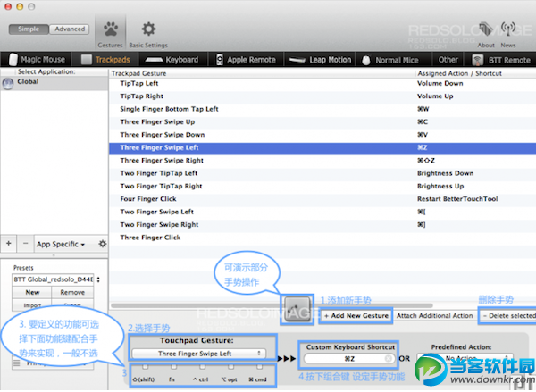The image size is (536, 392).
Task: Select Two Finger Swipe Right row
Action: [322, 224]
